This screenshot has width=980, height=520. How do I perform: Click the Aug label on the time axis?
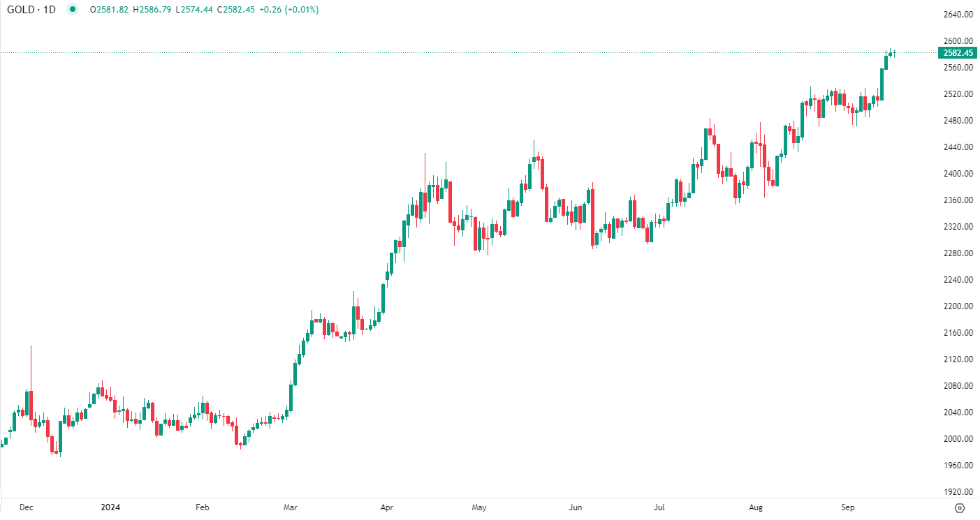pyautogui.click(x=755, y=507)
